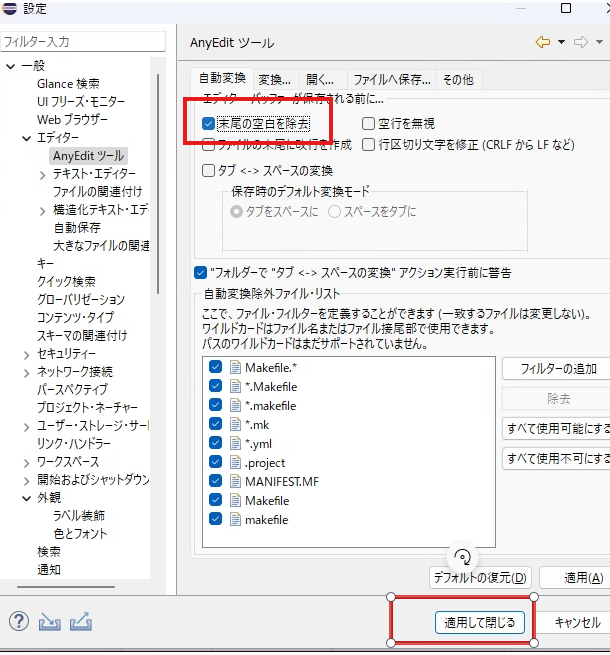
Task: Uncheck the .project filter checkbox
Action: 215,462
